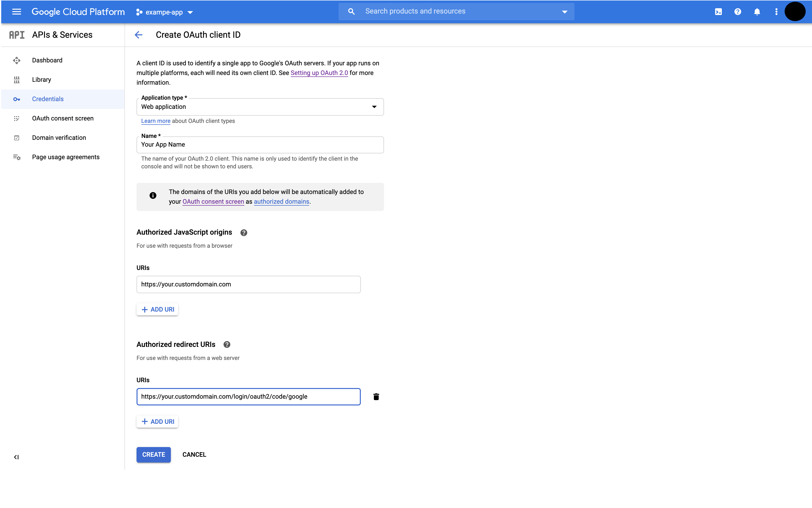The width and height of the screenshot is (812, 508).
Task: Select Credentials in the sidebar
Action: click(63, 99)
